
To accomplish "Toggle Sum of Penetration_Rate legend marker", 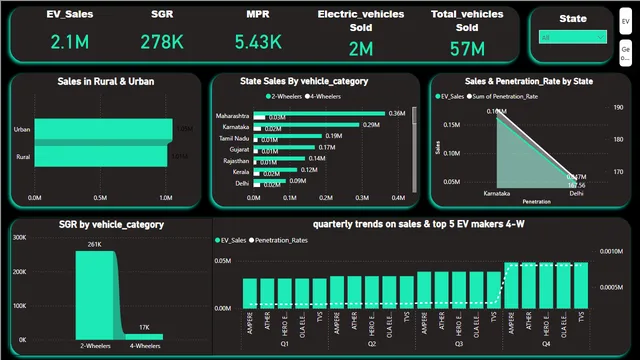I will 469,96.
